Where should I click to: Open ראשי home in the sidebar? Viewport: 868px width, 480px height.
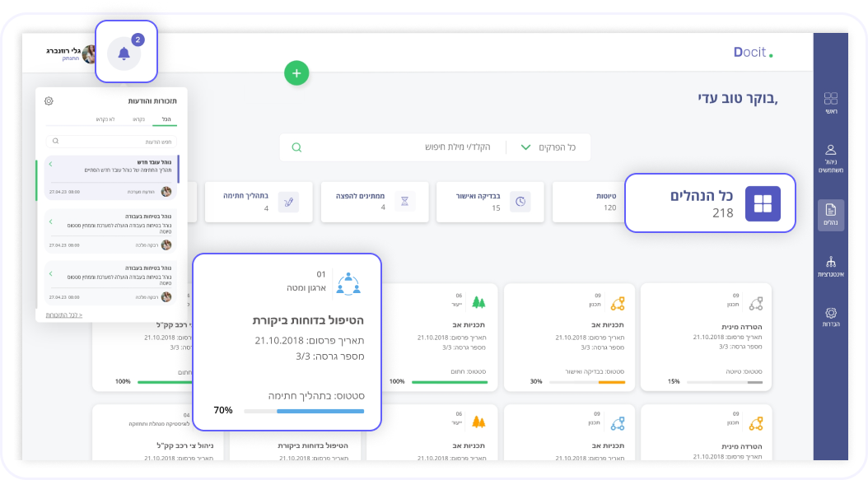tap(830, 102)
